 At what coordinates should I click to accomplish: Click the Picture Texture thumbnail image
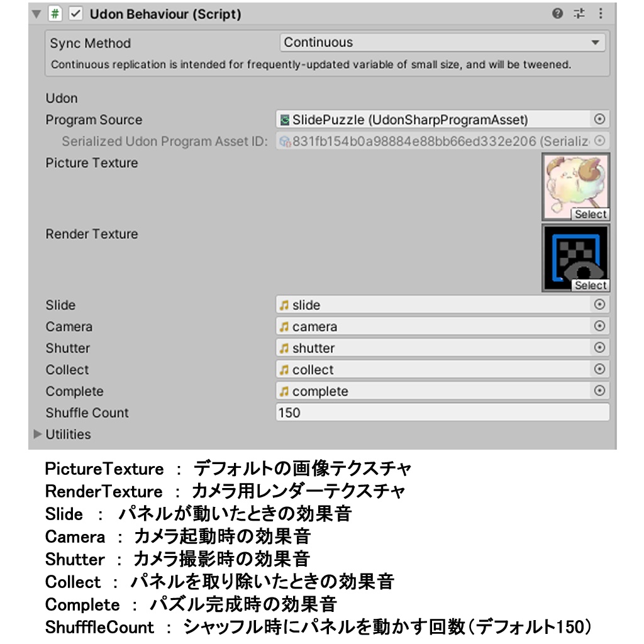(x=575, y=186)
